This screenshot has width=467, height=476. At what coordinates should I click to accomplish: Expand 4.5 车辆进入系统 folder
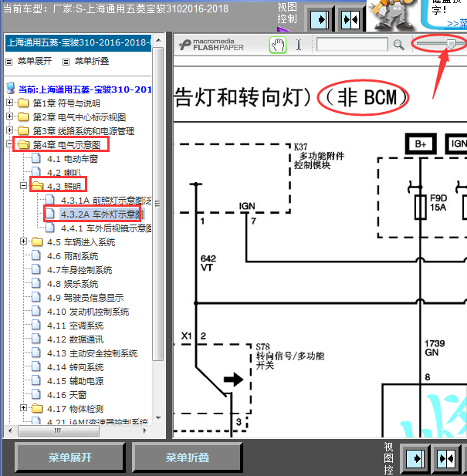pyautogui.click(x=23, y=241)
